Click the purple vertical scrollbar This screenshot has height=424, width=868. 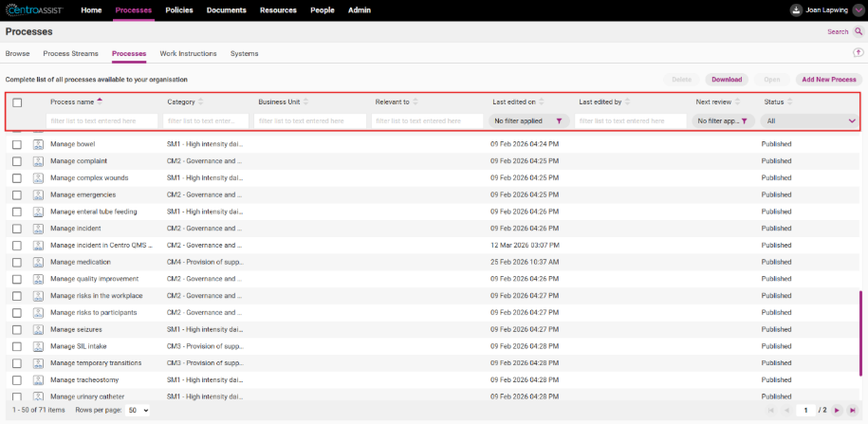[x=860, y=333]
